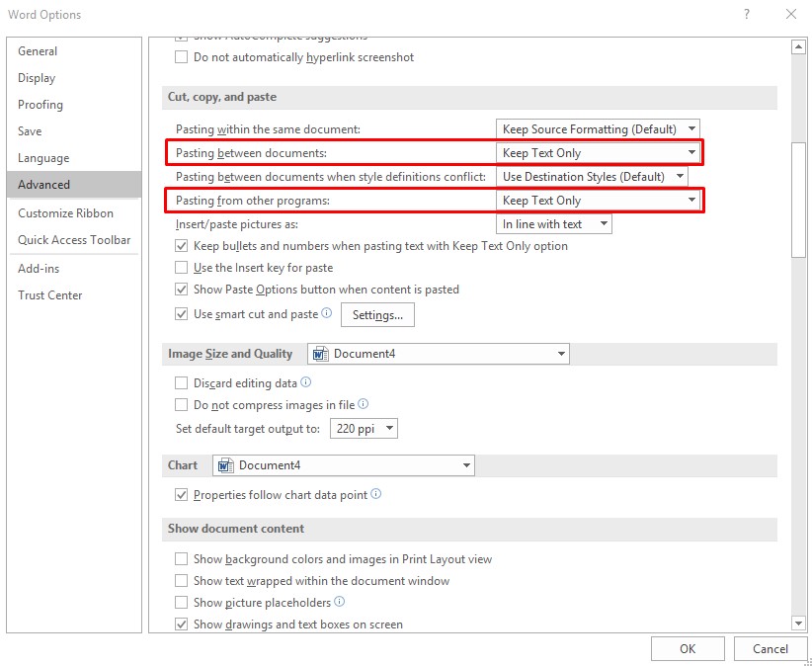The width and height of the screenshot is (812, 666).
Task: Open smart cut and paste Settings
Action: 378,314
